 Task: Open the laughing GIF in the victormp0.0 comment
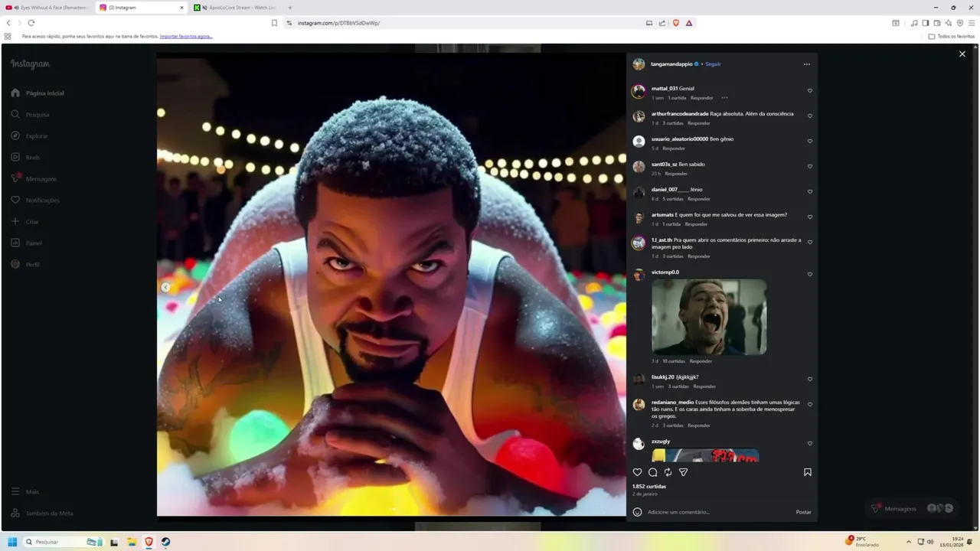(709, 316)
